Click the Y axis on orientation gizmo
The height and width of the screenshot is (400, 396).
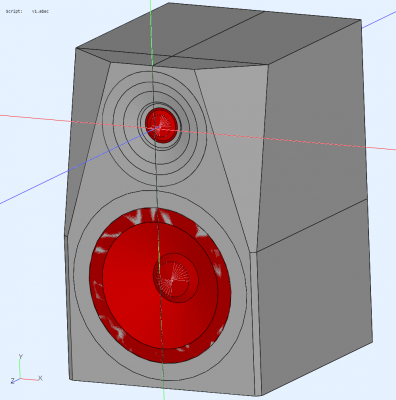(20, 357)
